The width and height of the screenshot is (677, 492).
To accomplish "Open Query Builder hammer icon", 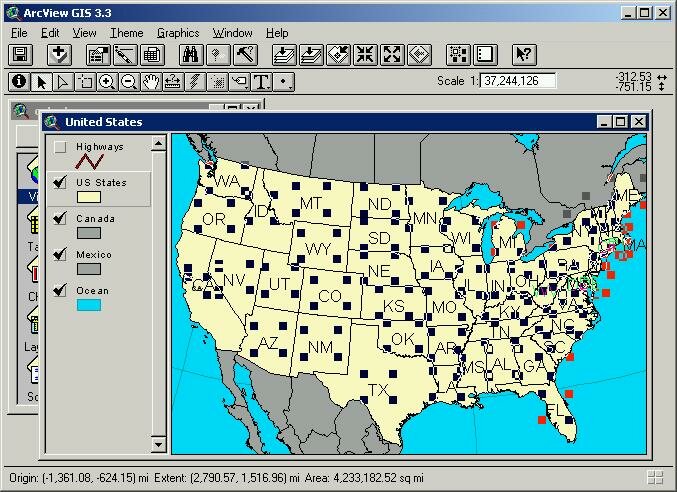I will click(245, 55).
